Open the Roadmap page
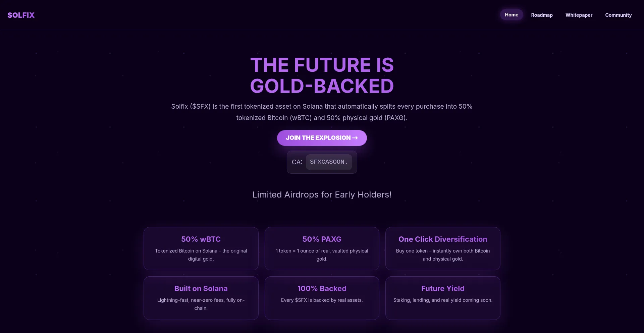 click(x=542, y=15)
